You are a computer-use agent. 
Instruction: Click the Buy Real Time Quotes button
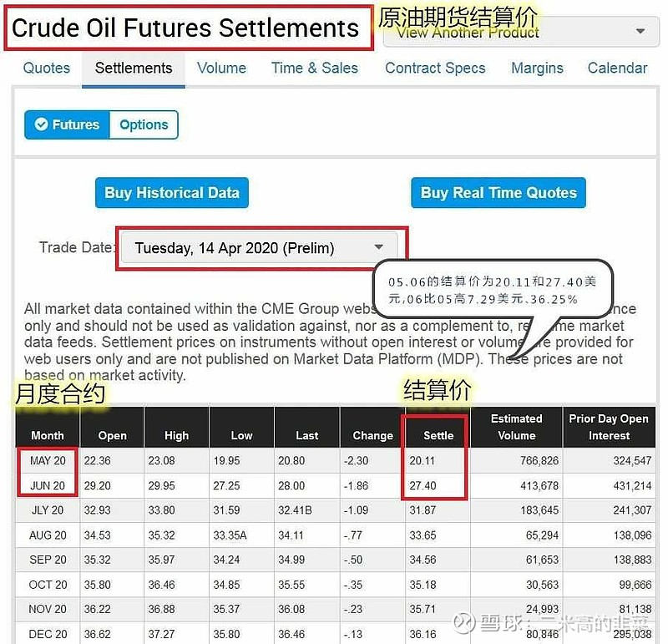coord(498,193)
